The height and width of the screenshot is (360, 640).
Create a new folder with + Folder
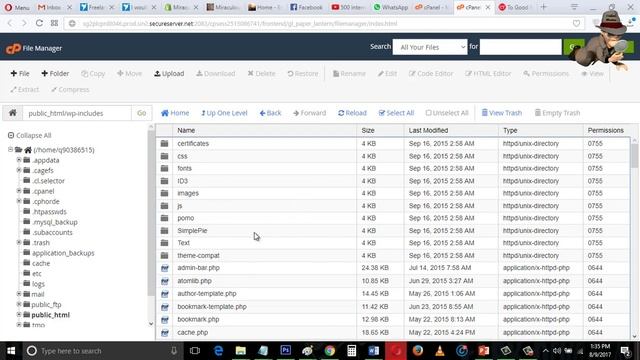click(55, 73)
